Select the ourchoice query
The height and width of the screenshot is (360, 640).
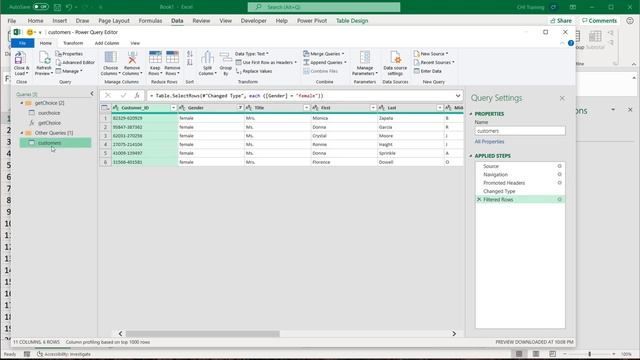[x=49, y=113]
